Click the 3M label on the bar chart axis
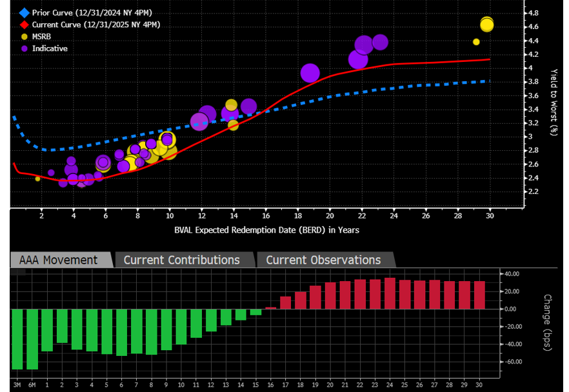 point(17,385)
